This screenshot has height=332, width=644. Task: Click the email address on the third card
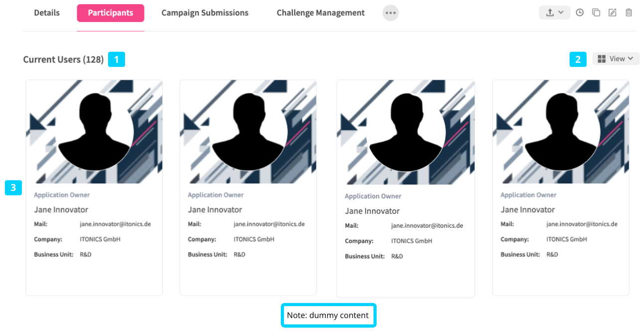point(427,226)
